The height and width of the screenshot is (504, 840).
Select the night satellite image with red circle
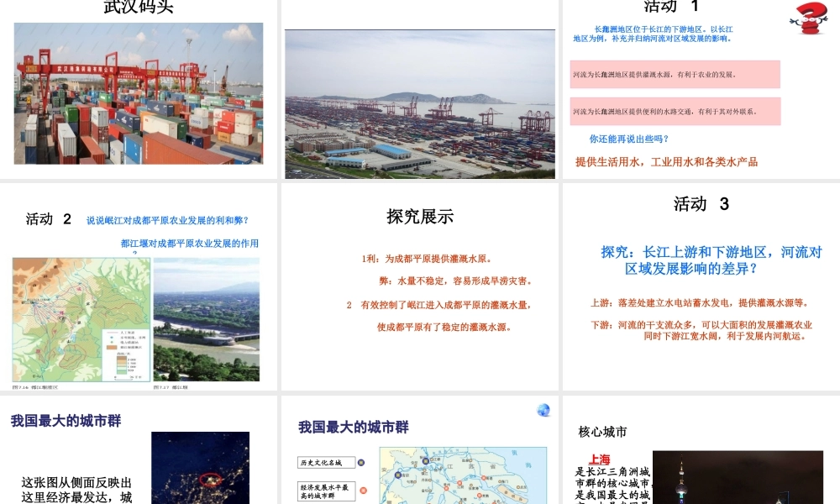pyautogui.click(x=201, y=468)
